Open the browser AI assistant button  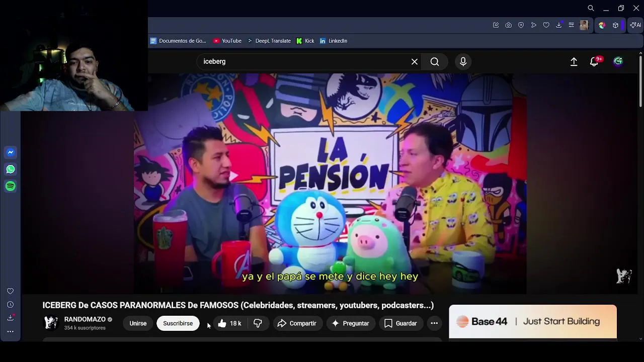(636, 25)
